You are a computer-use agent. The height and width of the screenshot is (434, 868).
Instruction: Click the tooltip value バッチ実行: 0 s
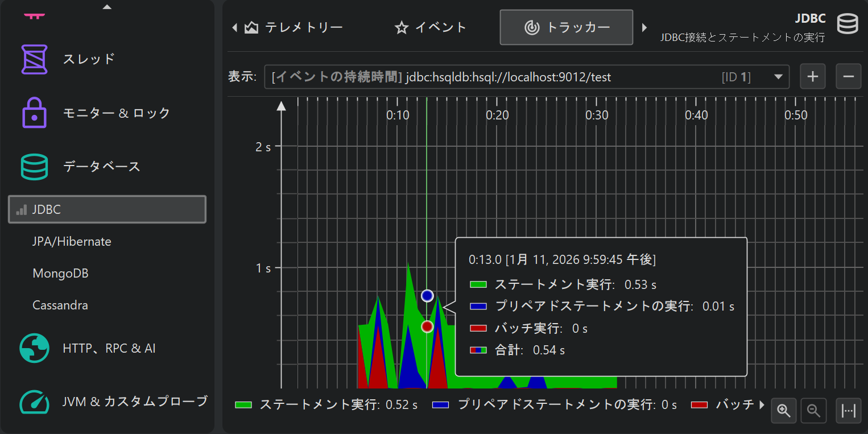pyautogui.click(x=541, y=329)
